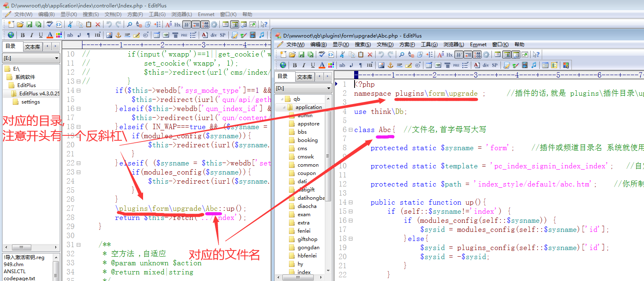Select the application folder in the D: directory list
Viewport: 644px width, 281px height.
point(308,107)
